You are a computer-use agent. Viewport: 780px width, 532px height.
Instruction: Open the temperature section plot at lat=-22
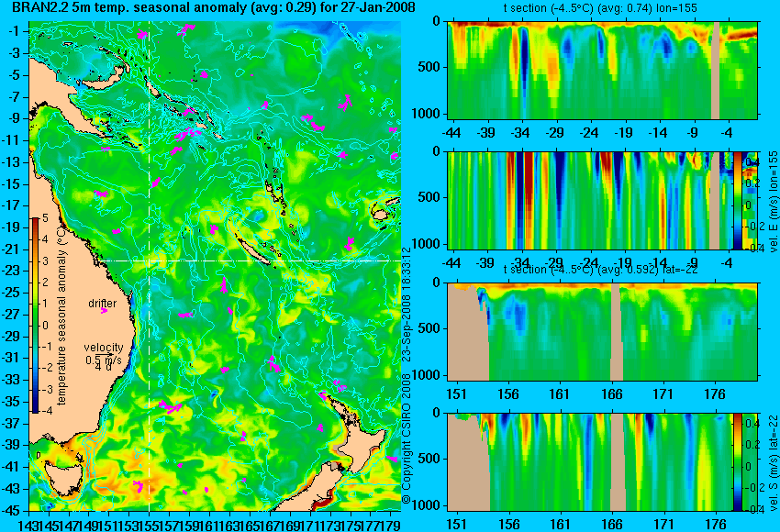602,332
